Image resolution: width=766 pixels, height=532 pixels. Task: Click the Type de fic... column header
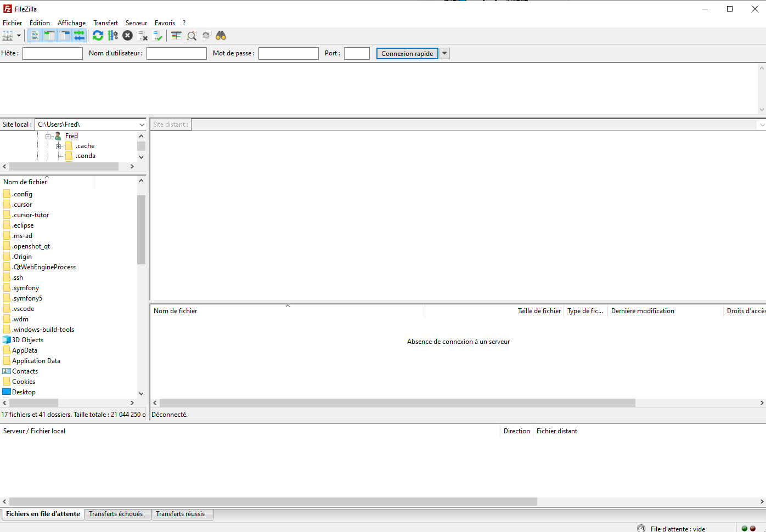click(585, 311)
